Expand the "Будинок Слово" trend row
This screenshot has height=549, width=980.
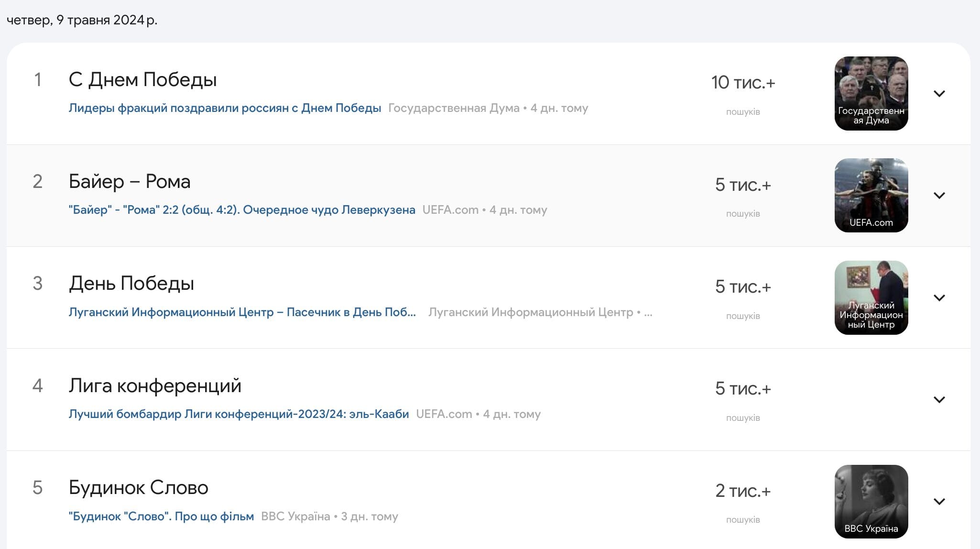(939, 502)
